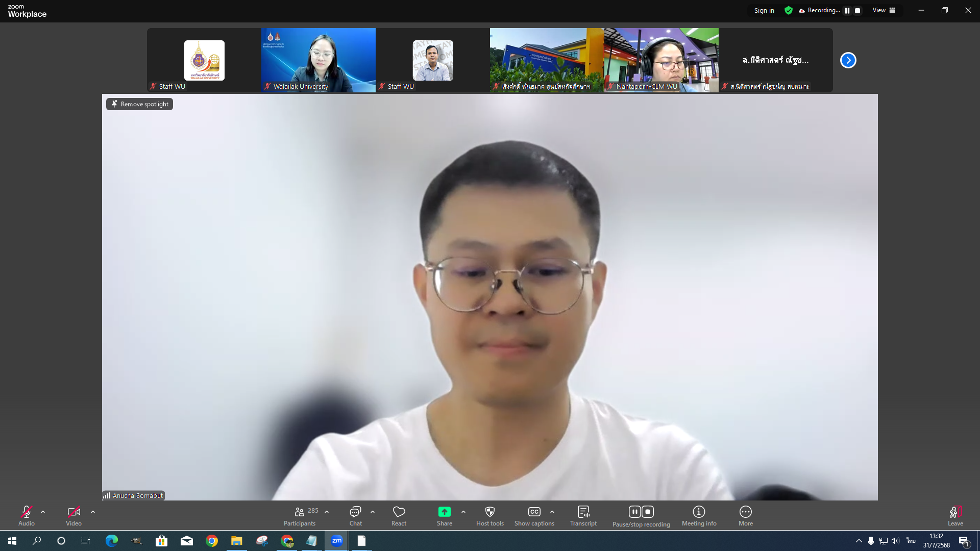Viewport: 980px width, 551px height.
Task: Open the Participants list icon
Action: (300, 512)
